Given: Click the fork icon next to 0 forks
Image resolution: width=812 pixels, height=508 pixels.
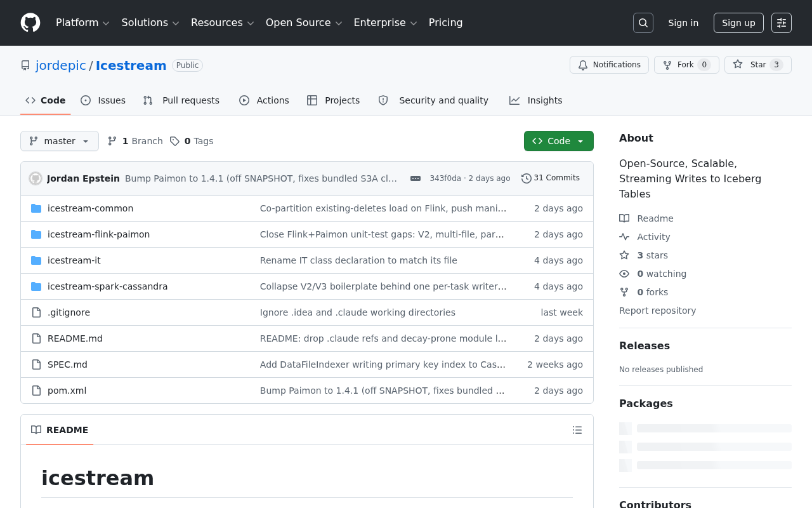Looking at the screenshot, I should [x=624, y=292].
